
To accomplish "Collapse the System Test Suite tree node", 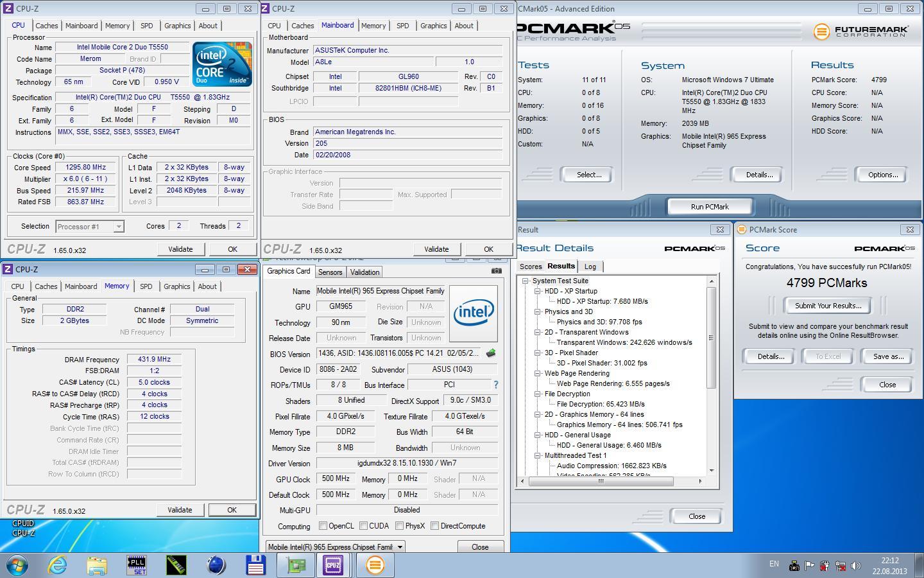I will coord(526,281).
